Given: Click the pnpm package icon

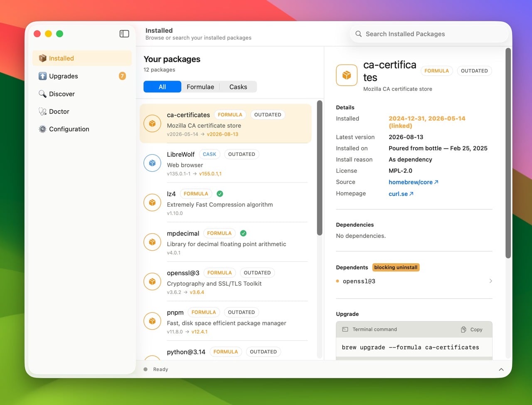Looking at the screenshot, I should [152, 321].
